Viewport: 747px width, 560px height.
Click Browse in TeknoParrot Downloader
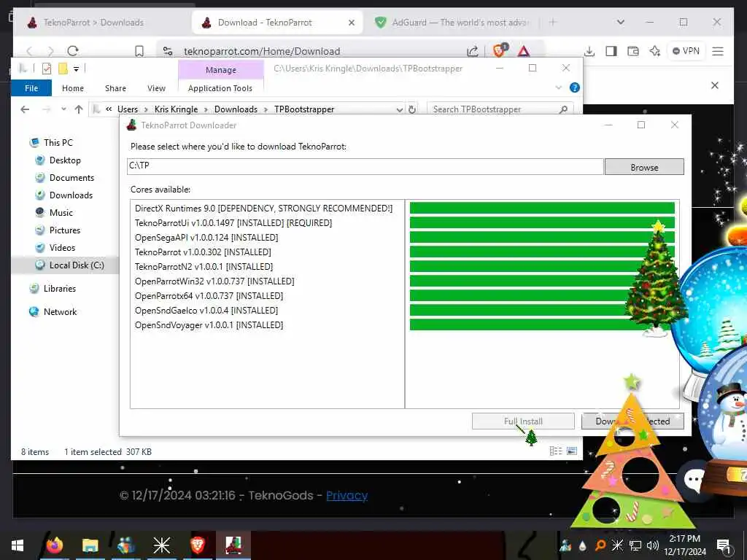(644, 167)
